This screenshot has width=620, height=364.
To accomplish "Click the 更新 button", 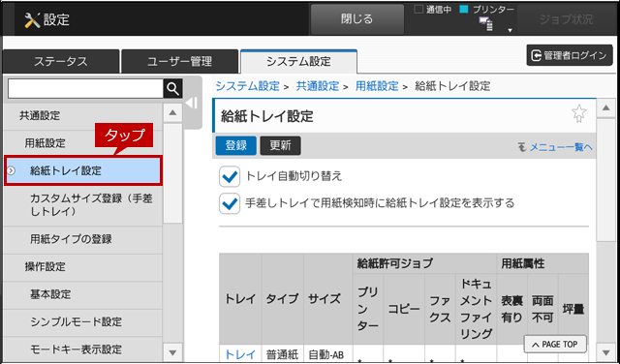I will 280,145.
